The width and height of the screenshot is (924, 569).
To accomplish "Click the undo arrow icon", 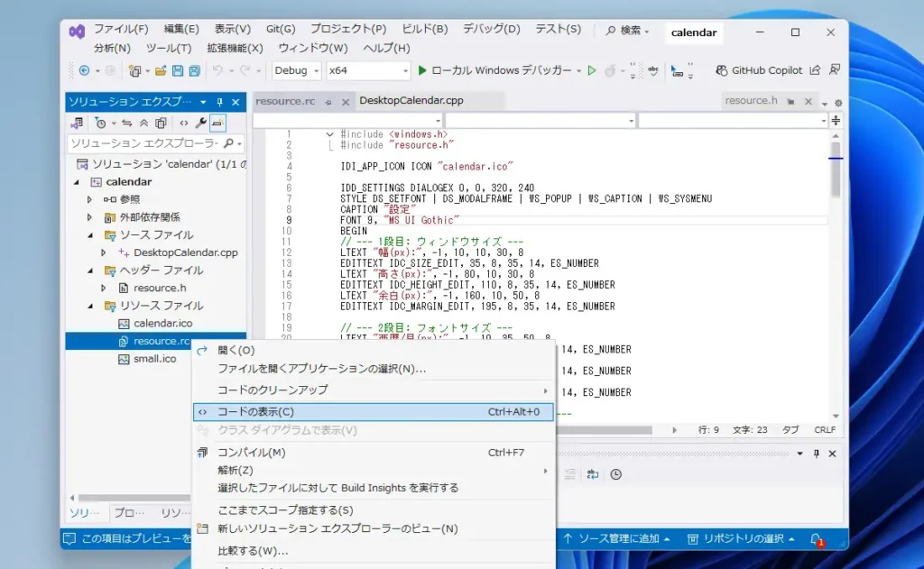I will (217, 70).
